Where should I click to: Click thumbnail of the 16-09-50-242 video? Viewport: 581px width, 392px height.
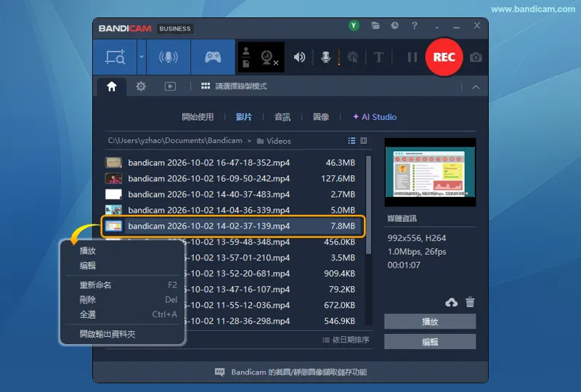point(113,179)
